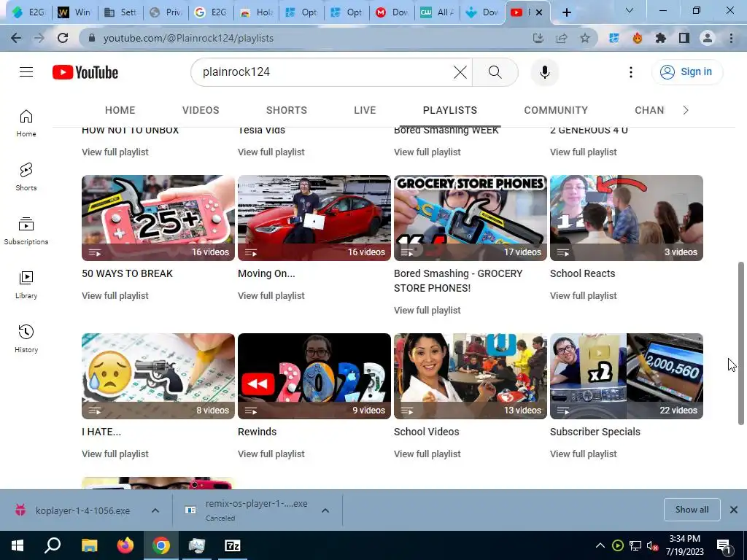Click the Subscriber Specials playlist title

(595, 432)
